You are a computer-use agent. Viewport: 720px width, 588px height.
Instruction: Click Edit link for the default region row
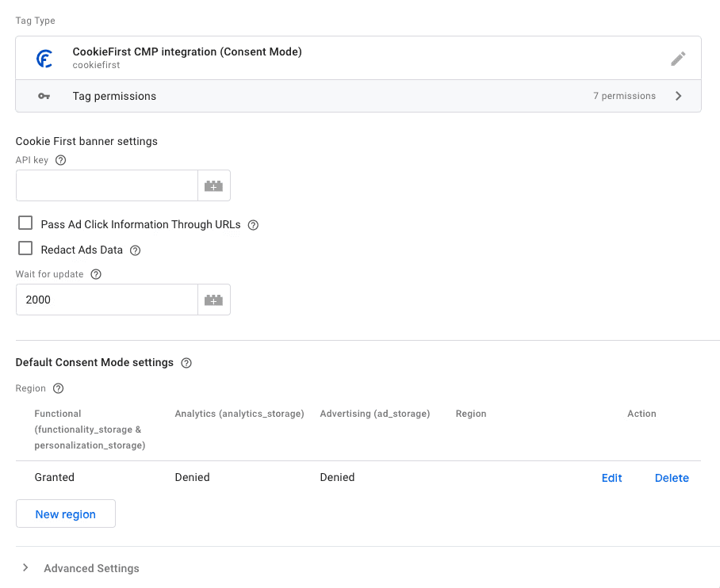(611, 478)
